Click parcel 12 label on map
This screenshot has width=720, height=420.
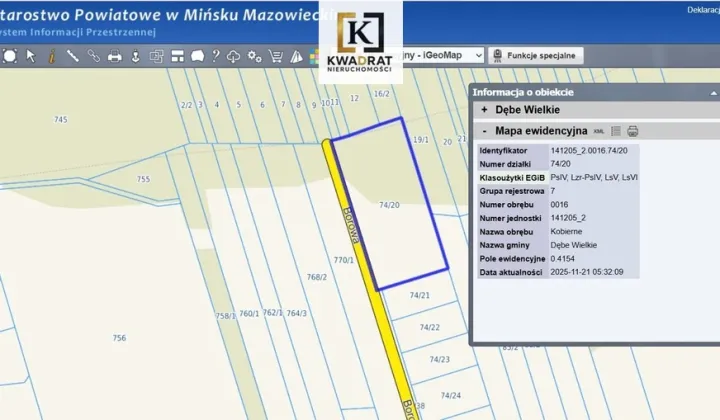coord(354,98)
